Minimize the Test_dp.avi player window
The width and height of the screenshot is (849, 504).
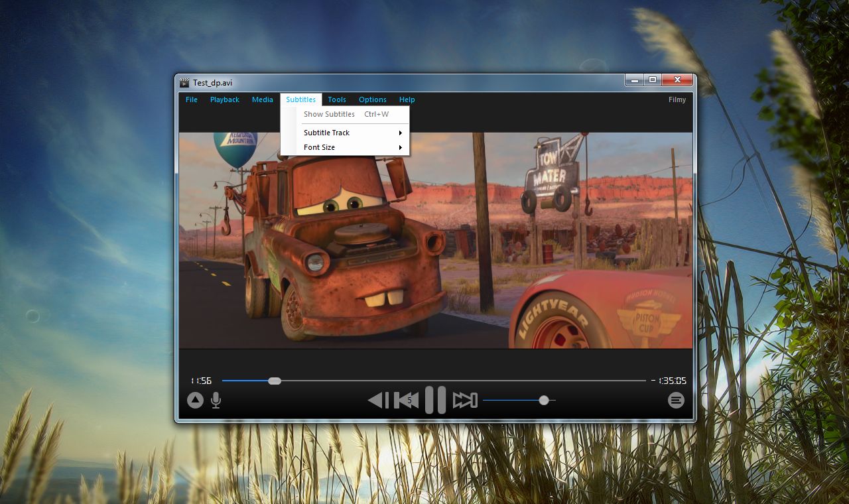[x=635, y=80]
